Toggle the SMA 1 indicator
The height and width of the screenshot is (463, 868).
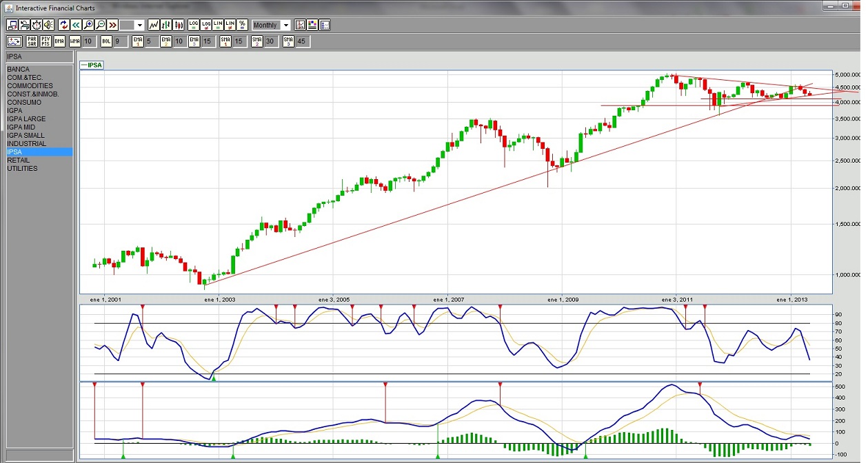pos(225,41)
